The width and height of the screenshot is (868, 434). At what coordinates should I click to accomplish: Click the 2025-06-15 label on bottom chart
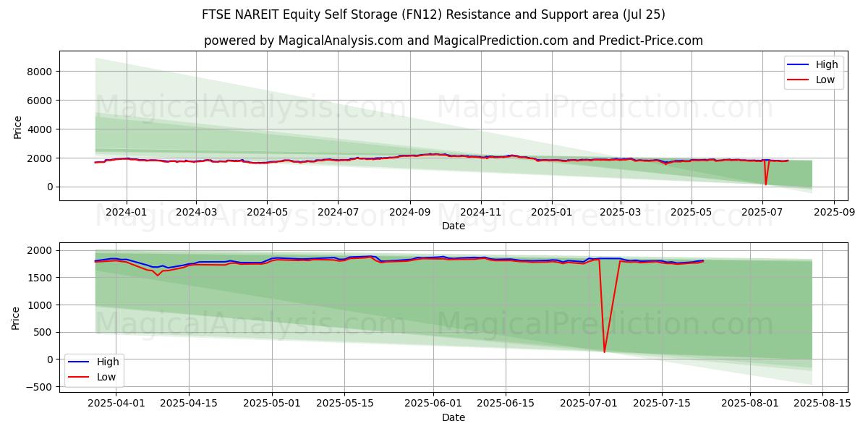point(505,404)
